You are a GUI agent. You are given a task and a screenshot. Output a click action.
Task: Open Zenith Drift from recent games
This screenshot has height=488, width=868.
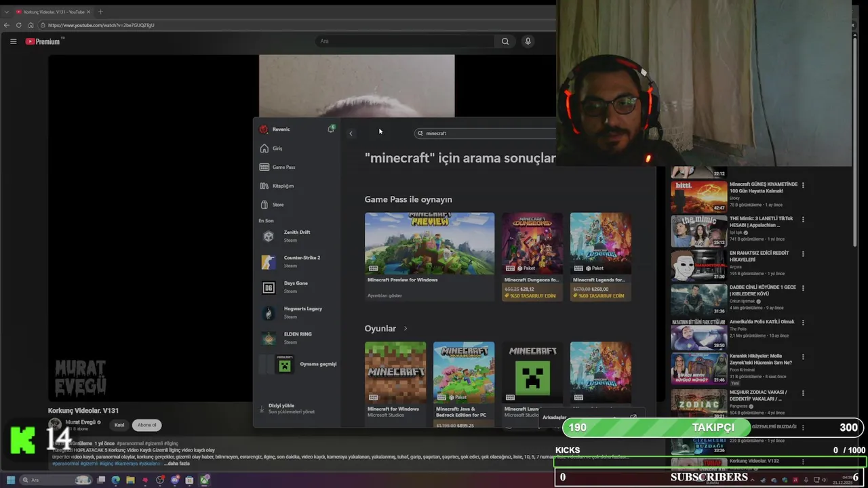[x=298, y=236]
